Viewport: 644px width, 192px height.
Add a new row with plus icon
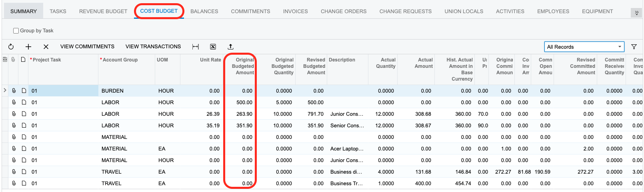(x=28, y=47)
